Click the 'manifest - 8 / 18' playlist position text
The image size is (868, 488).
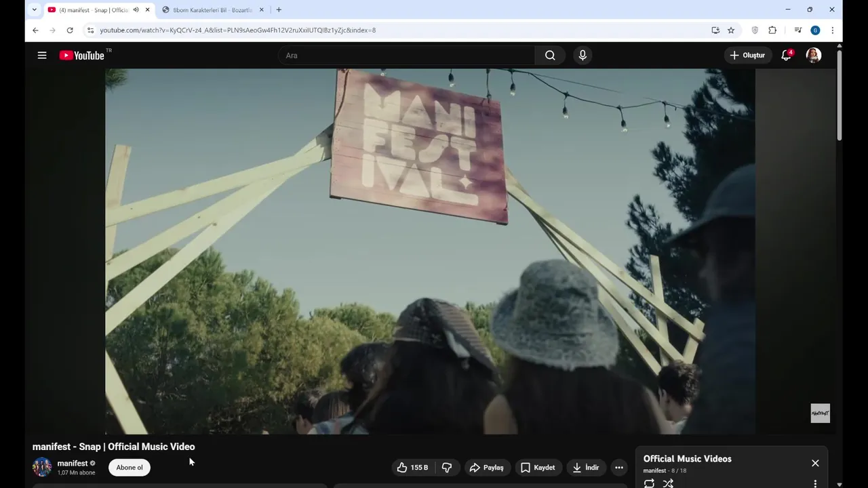[665, 470]
